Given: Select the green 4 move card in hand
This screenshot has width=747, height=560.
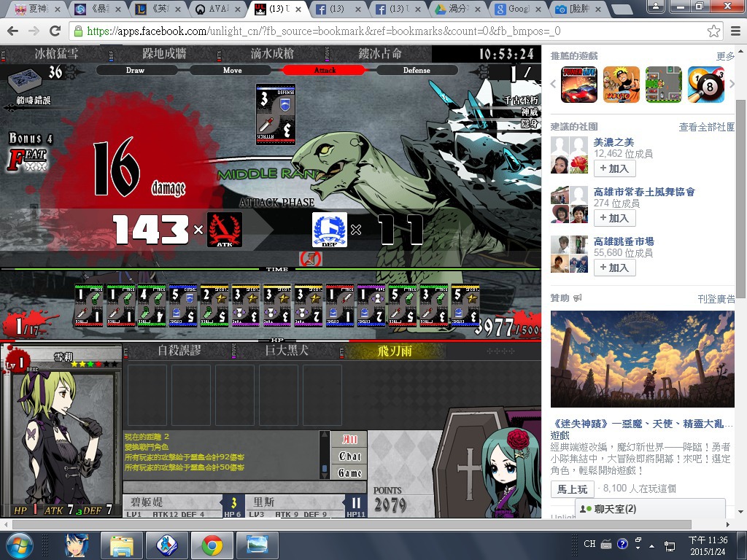Looking at the screenshot, I should 152,306.
